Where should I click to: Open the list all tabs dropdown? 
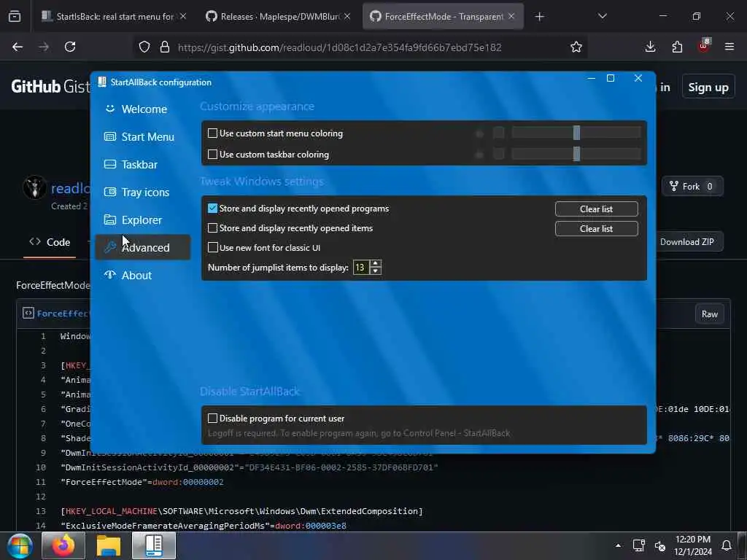(x=602, y=17)
